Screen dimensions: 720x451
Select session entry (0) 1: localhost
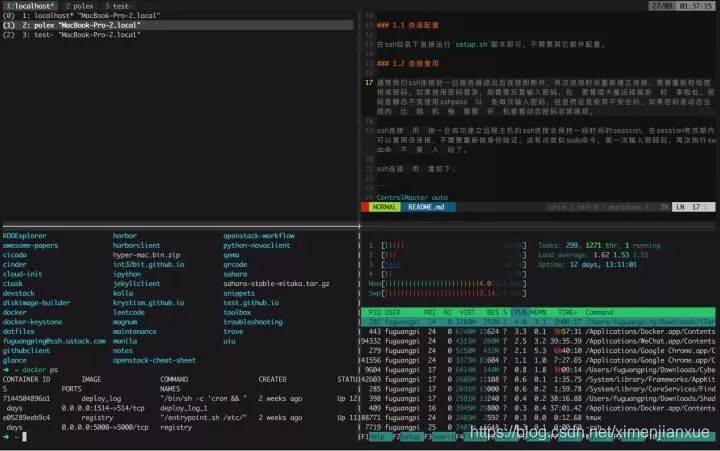(x=81, y=16)
